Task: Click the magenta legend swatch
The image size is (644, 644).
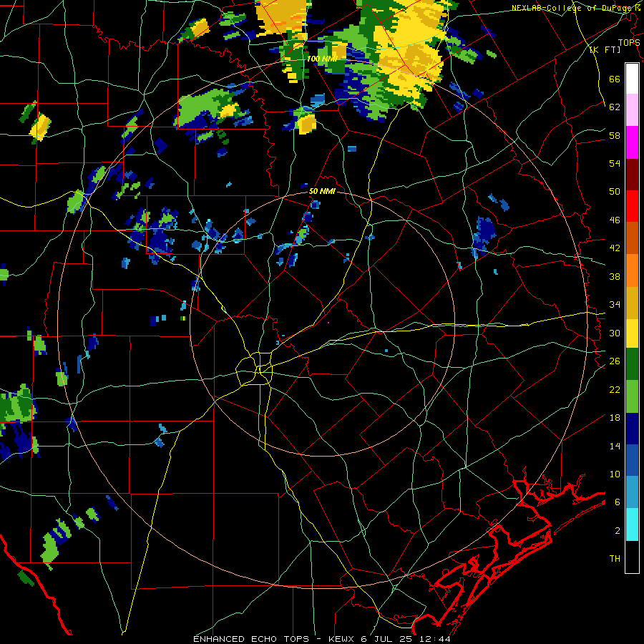Action: tap(632, 142)
